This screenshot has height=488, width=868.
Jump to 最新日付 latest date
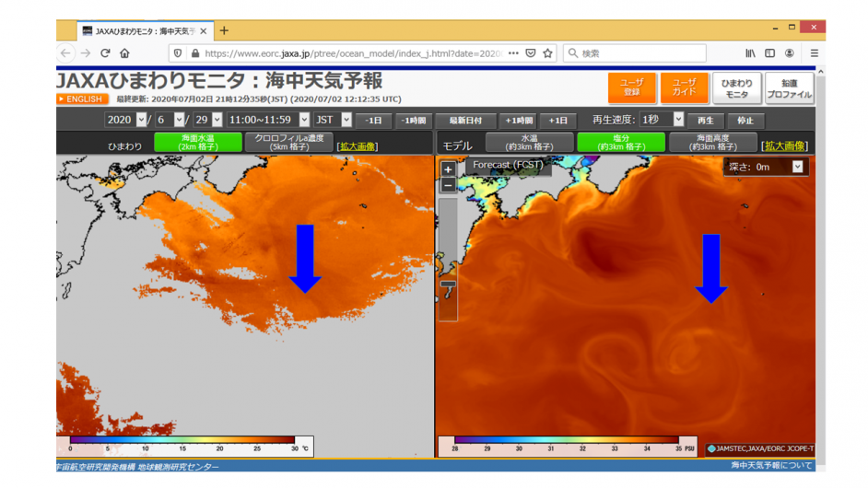coord(465,120)
